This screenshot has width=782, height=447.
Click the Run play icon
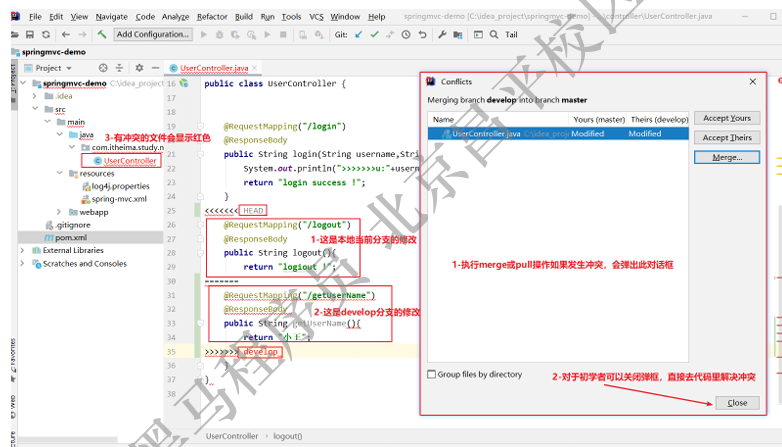[203, 34]
